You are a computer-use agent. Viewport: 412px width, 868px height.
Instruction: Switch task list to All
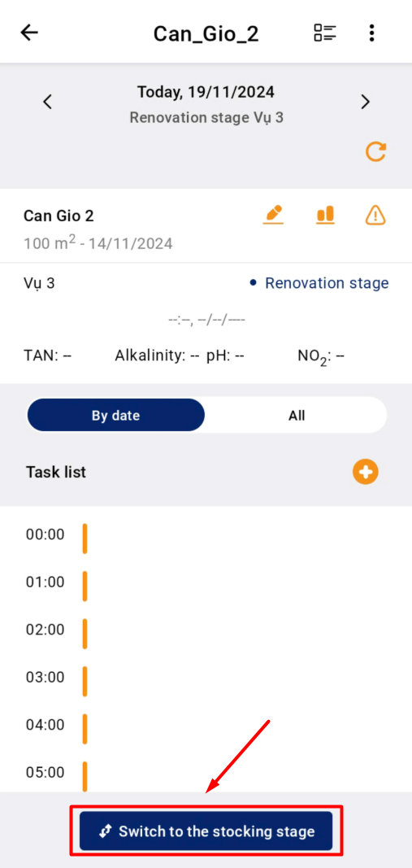coord(297,415)
